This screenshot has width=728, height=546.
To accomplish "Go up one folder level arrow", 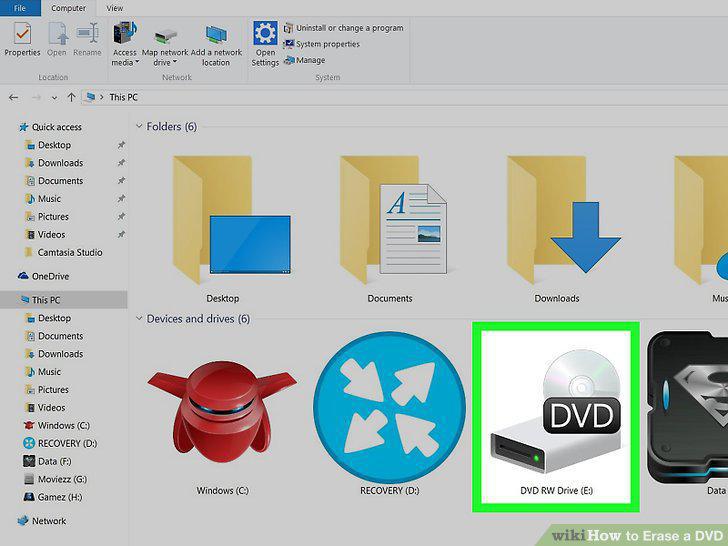I will pyautogui.click(x=71, y=97).
